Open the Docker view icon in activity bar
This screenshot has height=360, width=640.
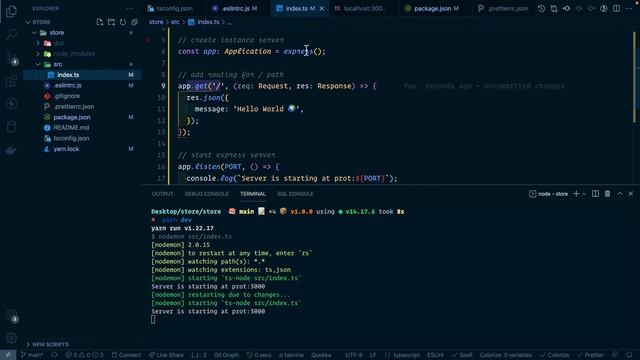(x=11, y=150)
